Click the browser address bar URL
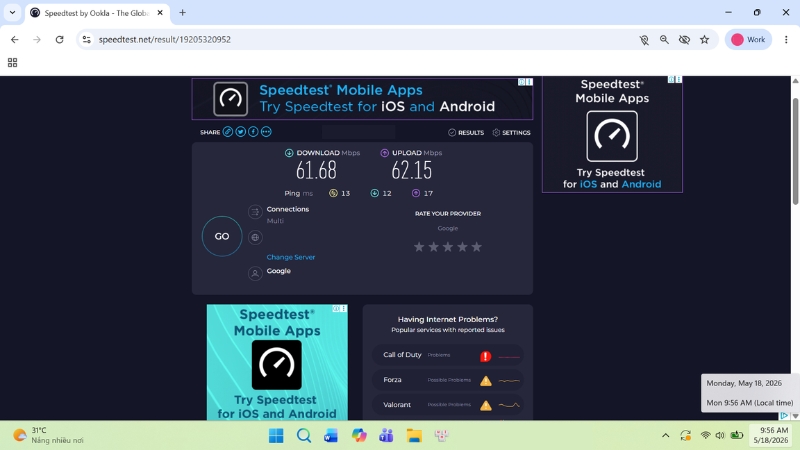 pyautogui.click(x=164, y=39)
